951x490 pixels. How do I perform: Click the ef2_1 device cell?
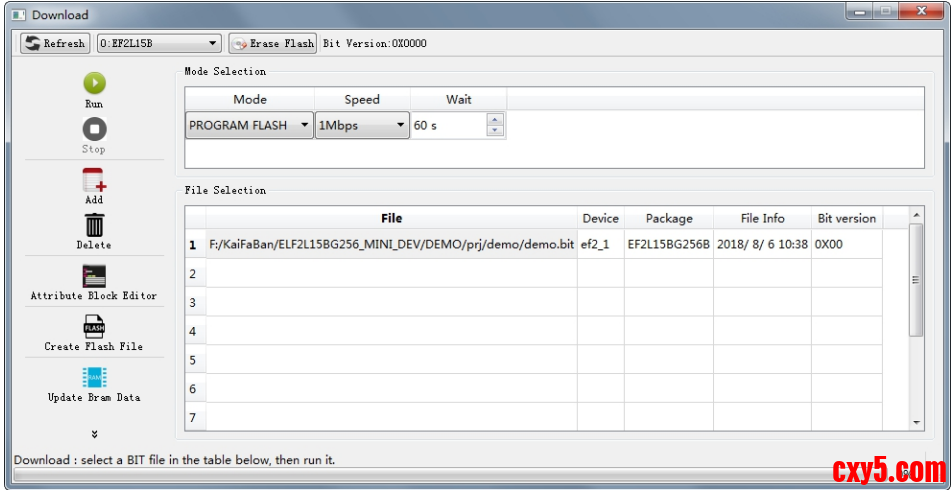(x=600, y=244)
